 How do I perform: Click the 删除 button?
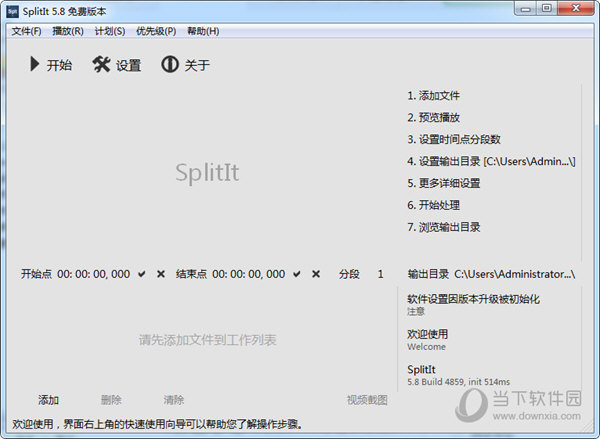[x=111, y=400]
